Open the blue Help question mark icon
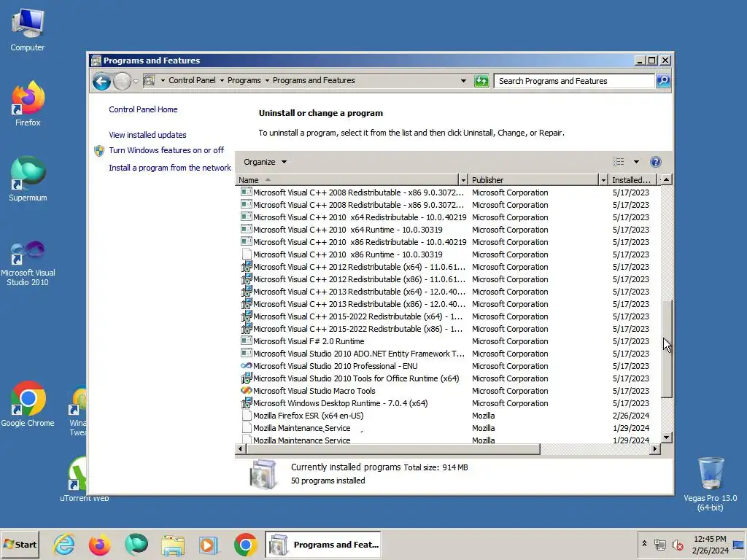This screenshot has height=560, width=747. click(x=656, y=162)
